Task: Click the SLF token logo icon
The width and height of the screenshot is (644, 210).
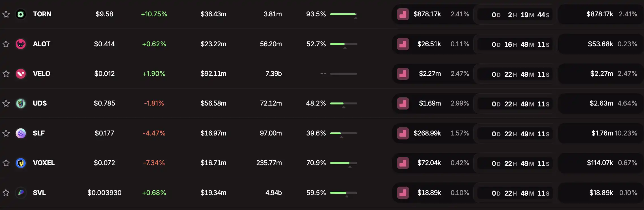Action: pos(21,133)
